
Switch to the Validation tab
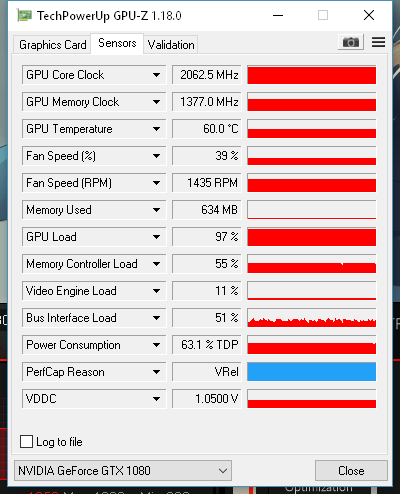(171, 45)
